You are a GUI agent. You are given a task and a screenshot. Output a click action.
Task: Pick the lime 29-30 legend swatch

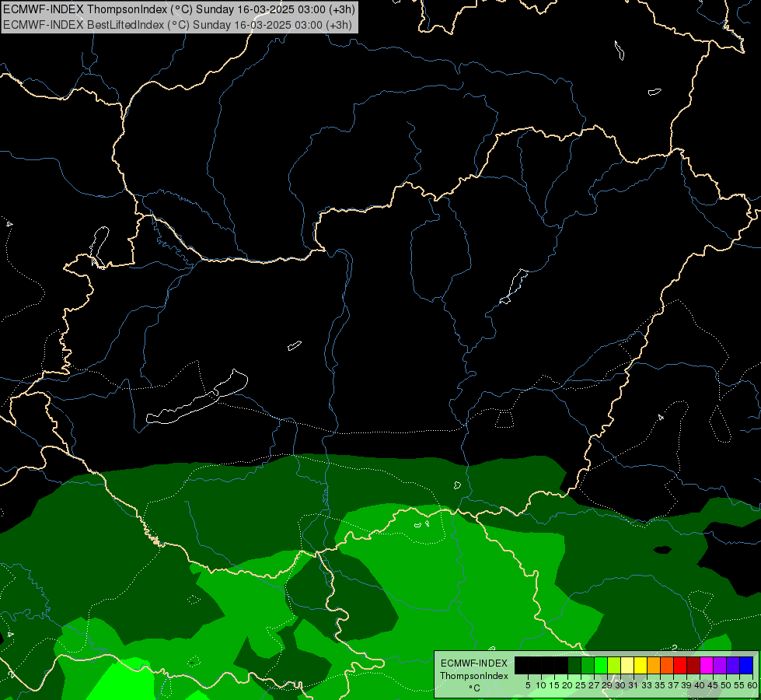(614, 665)
